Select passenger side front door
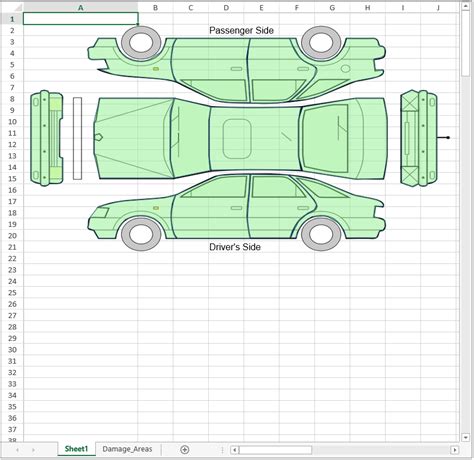Screen dimensions: 474x460 point(210,70)
